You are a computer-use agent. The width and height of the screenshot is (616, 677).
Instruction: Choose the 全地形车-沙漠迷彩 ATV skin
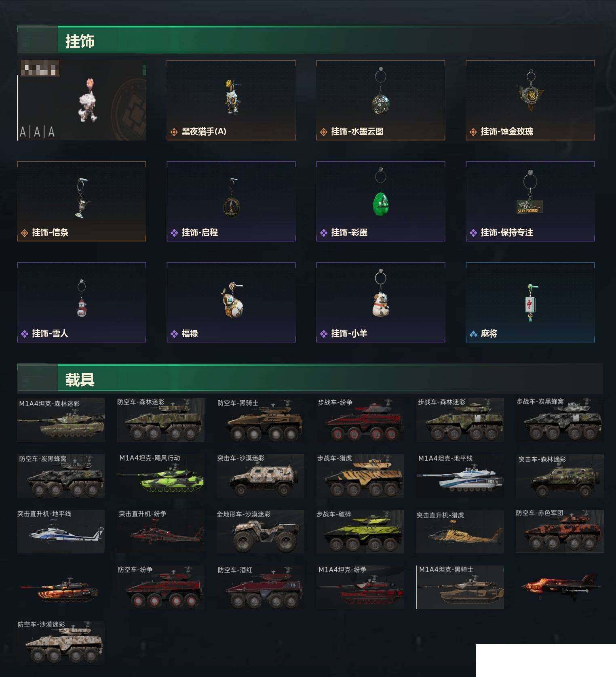coord(261,531)
